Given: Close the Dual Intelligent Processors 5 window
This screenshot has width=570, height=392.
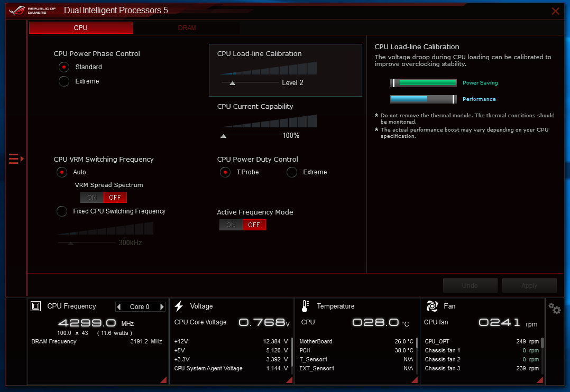Looking at the screenshot, I should coord(555,11).
